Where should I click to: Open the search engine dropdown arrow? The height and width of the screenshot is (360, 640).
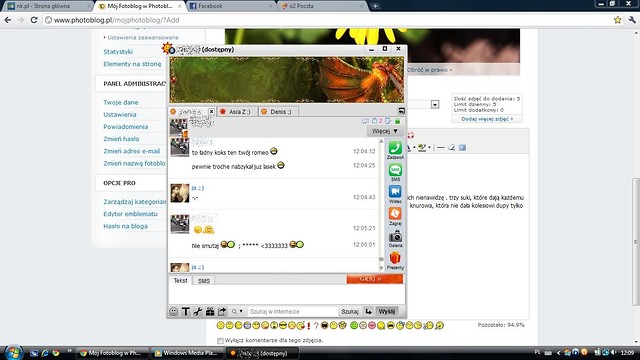click(241, 311)
